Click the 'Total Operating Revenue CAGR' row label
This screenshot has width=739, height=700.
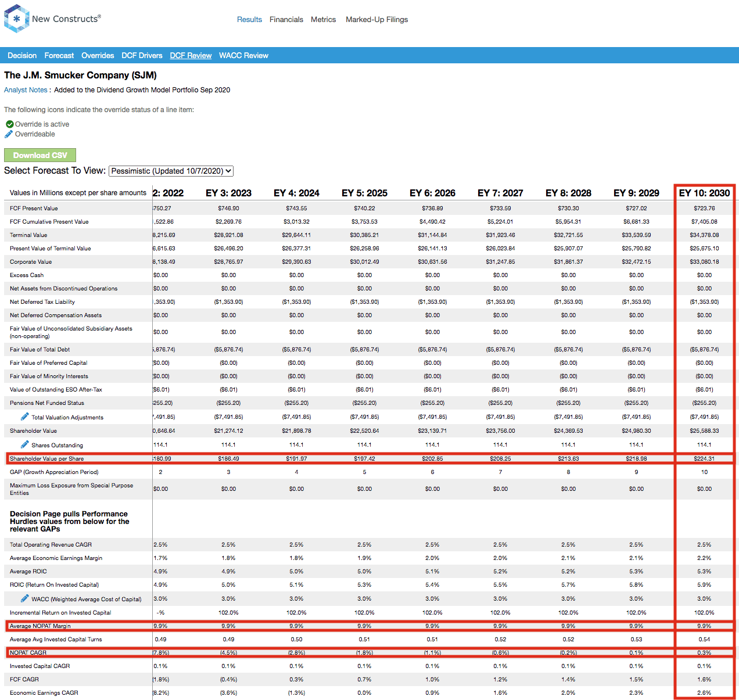click(51, 545)
